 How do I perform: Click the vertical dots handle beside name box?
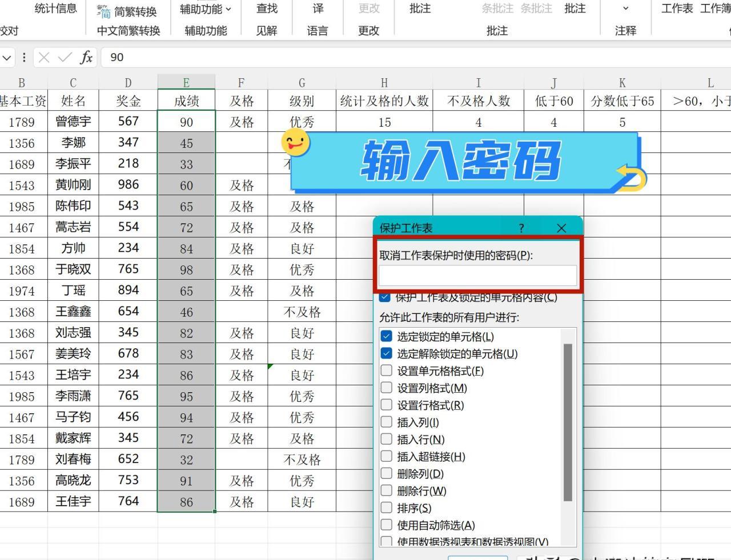24,57
